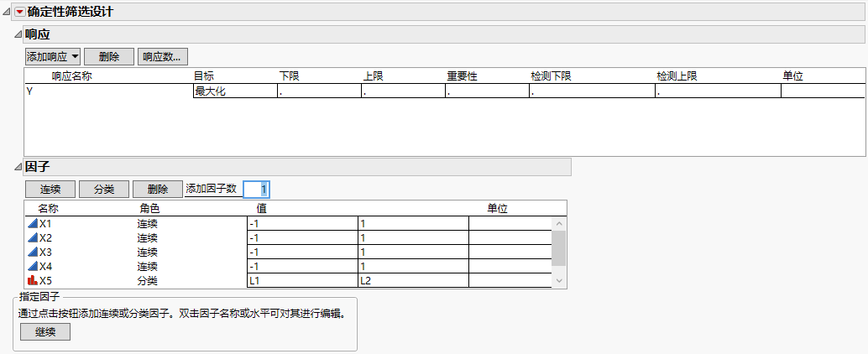Click the factor list scrollbar thumb
The width and height of the screenshot is (868, 354).
559,248
